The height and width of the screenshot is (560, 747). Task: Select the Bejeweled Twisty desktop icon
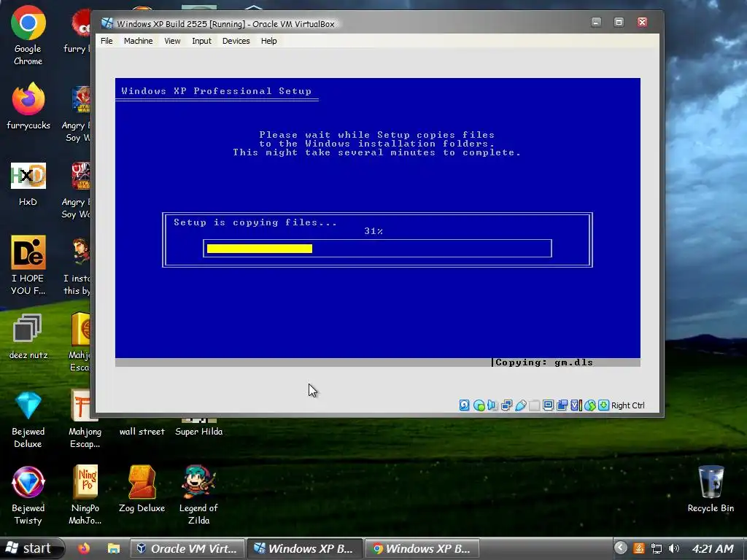[x=28, y=496]
